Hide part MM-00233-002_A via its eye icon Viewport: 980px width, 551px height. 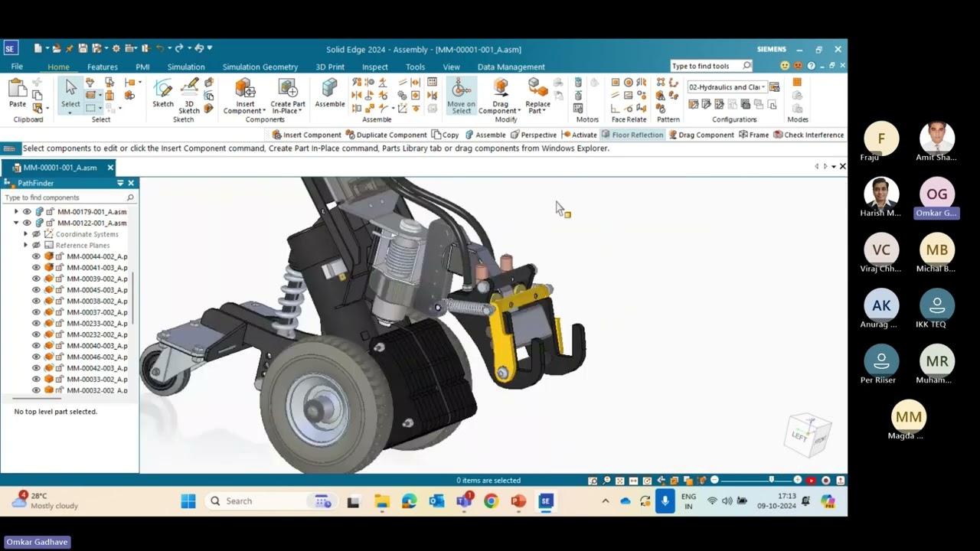36,324
